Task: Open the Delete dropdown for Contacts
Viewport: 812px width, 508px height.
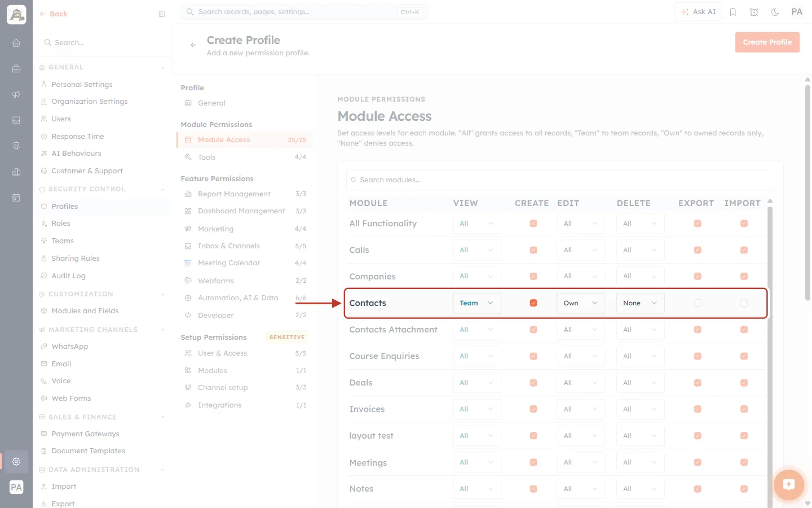Action: (x=640, y=303)
